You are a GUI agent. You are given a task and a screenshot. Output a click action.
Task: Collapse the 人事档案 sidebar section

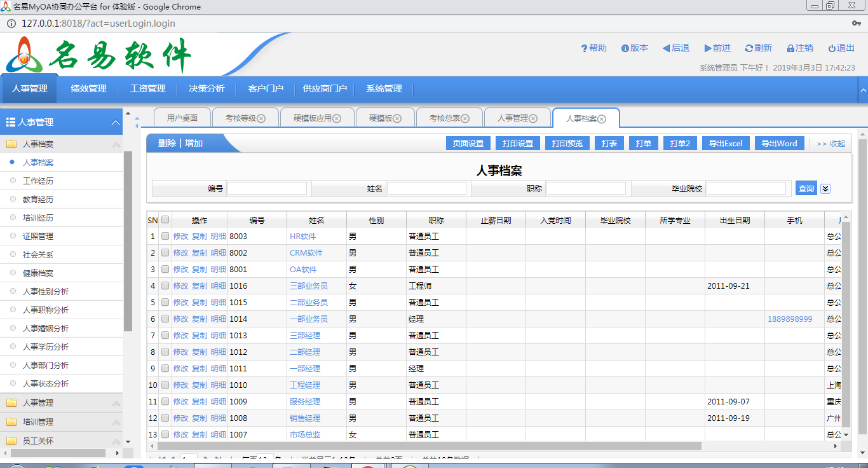coord(116,144)
